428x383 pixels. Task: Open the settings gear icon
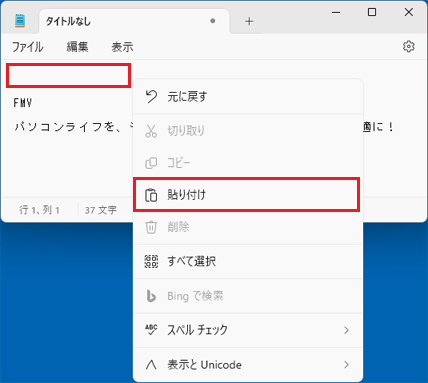[x=409, y=47]
